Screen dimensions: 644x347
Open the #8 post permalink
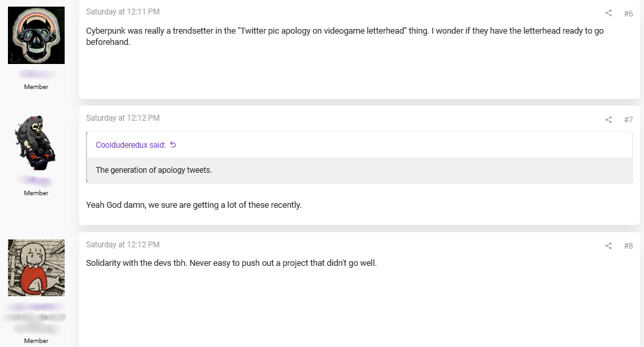coord(628,245)
